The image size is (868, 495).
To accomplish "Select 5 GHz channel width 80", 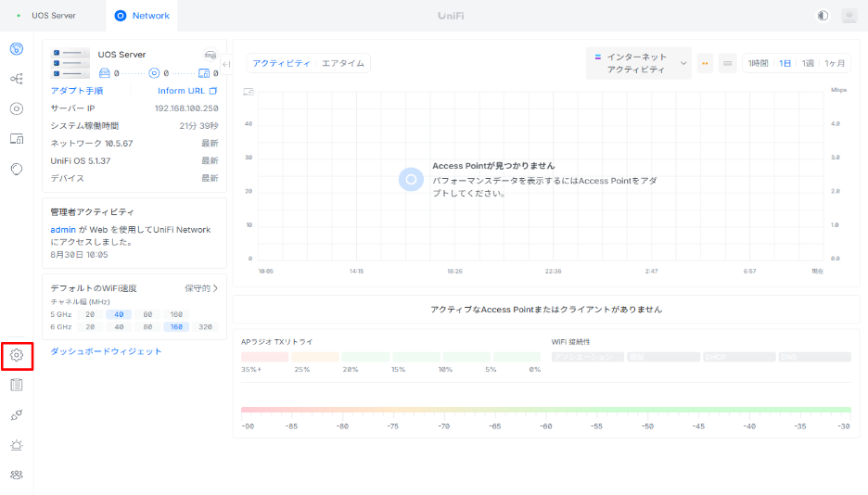I will point(147,314).
